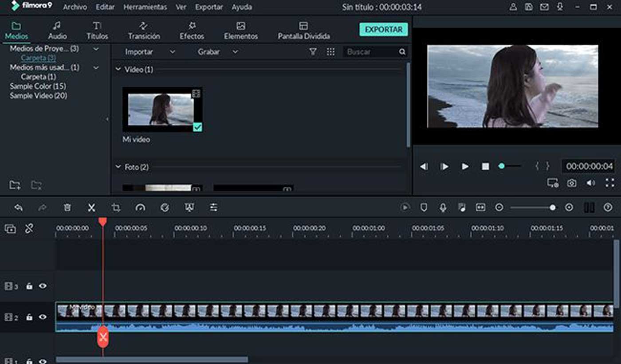Image resolution: width=621 pixels, height=364 pixels.
Task: Zoom out timeline with minus icon
Action: click(x=499, y=207)
